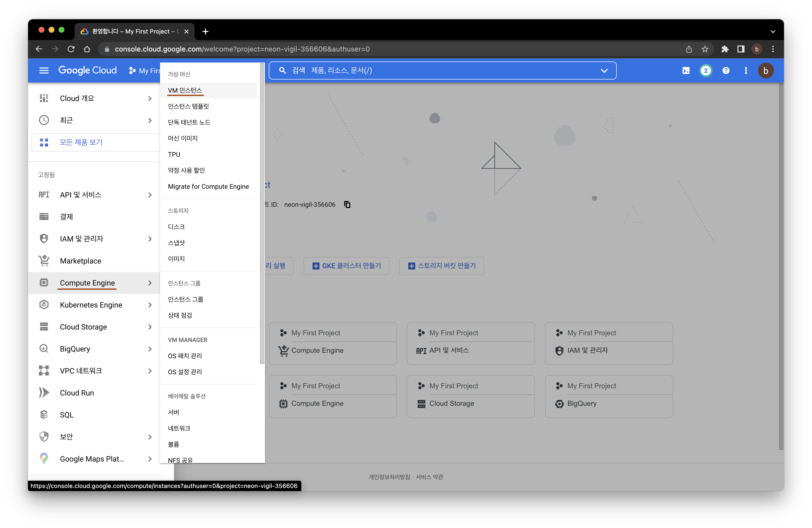Viewport: 812px width, 528px height.
Task: Expand the Cloud 개요 submenu arrow
Action: [x=150, y=98]
